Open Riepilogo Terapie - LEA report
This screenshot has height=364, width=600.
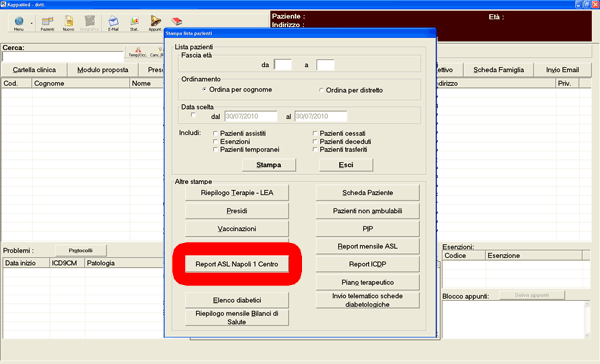(237, 193)
